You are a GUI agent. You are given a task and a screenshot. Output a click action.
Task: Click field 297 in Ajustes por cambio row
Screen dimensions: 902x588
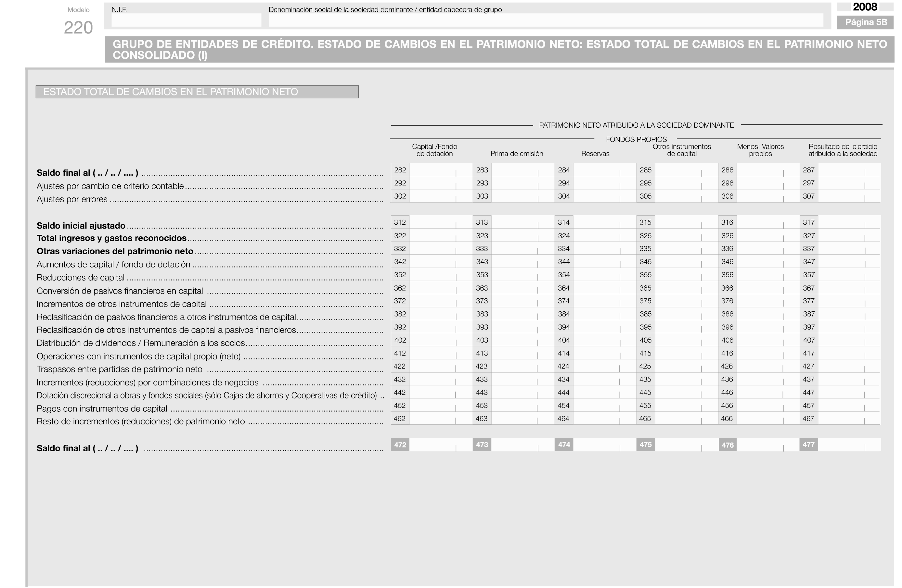coord(849,183)
